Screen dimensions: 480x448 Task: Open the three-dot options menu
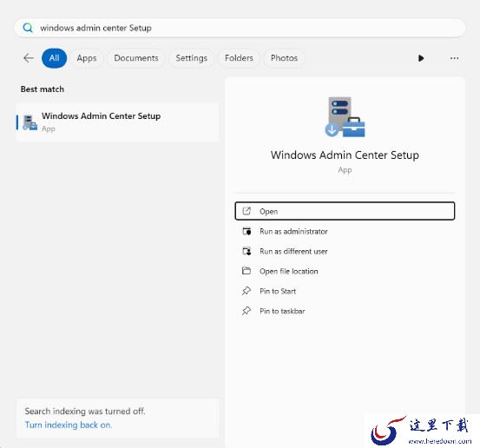[454, 58]
